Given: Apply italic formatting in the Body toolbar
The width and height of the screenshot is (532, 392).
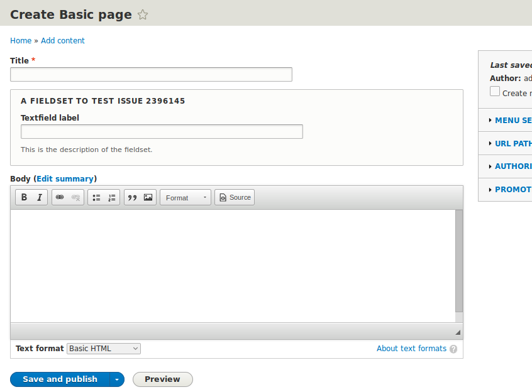Looking at the screenshot, I should [x=39, y=197].
